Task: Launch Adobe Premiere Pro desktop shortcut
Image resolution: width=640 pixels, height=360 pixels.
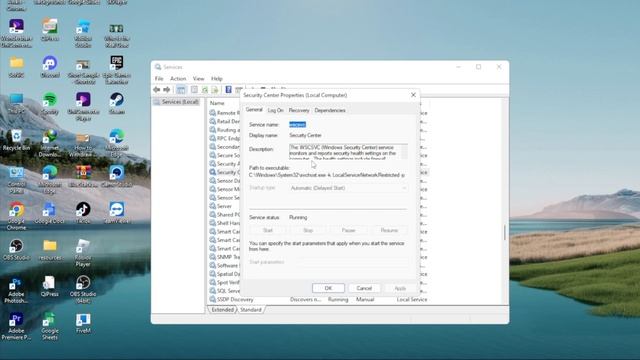Action: click(x=16, y=326)
